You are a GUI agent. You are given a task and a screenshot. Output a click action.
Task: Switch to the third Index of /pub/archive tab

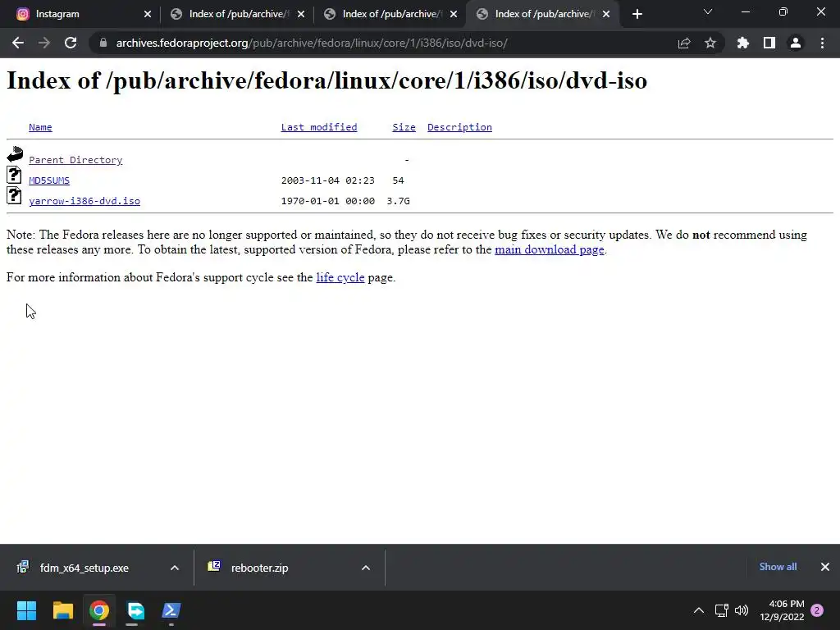click(390, 15)
